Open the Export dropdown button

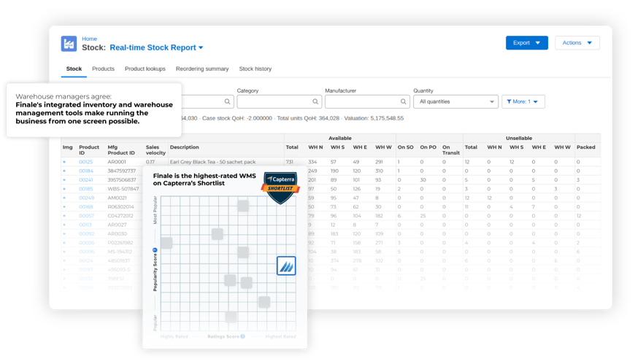(x=527, y=43)
